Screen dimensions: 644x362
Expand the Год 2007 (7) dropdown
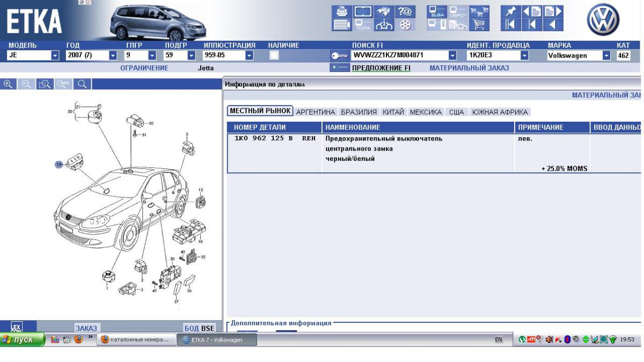[x=113, y=55]
